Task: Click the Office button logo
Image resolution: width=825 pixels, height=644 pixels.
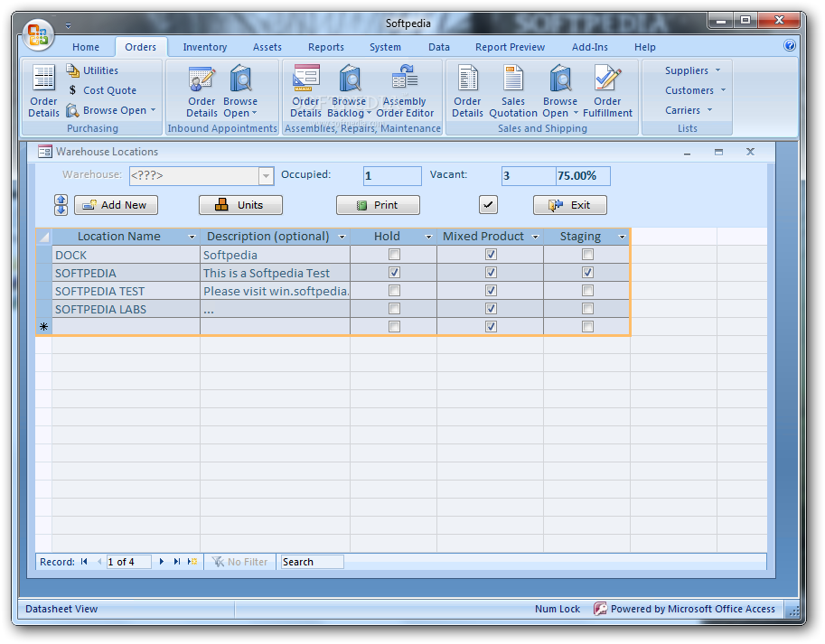Action: coord(38,34)
